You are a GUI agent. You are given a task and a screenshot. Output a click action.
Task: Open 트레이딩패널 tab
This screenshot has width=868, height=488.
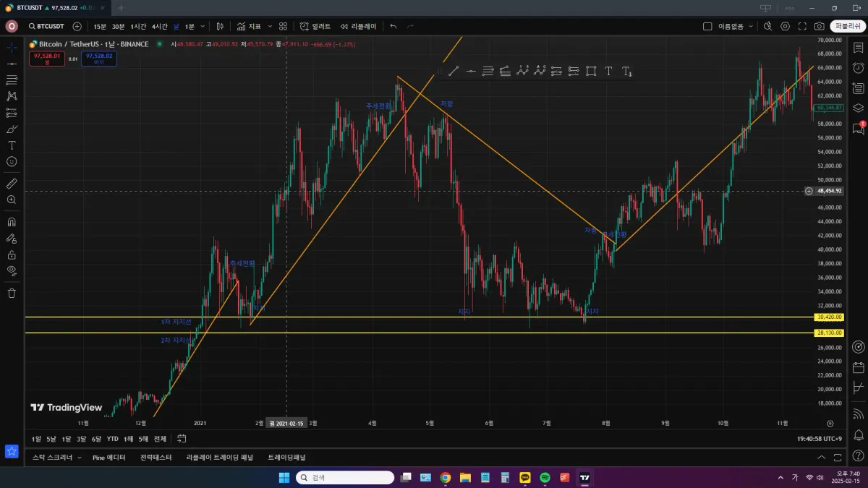click(x=287, y=458)
